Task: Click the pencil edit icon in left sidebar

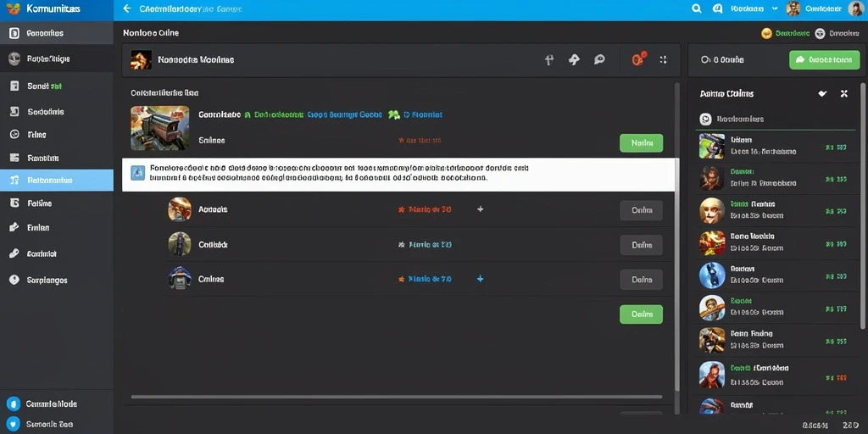Action: tap(15, 227)
